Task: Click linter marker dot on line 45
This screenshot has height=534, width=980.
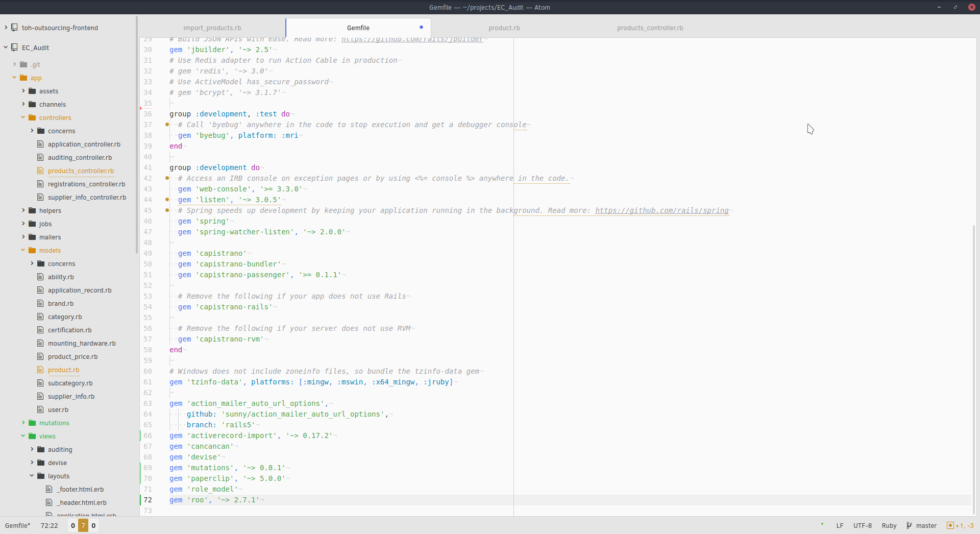Action: 167,210
